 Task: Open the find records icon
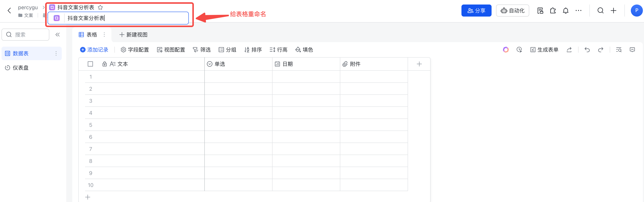619,50
